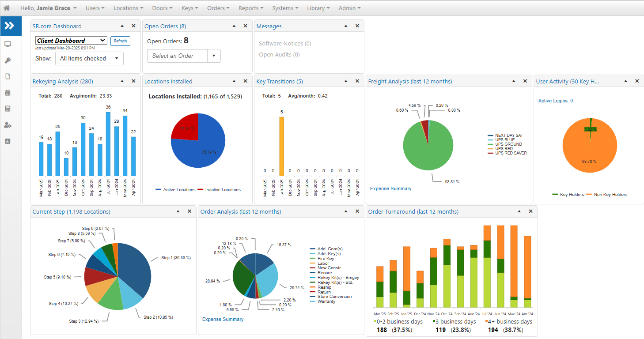
Task: Click the Home icon in the navbar
Action: pos(7,8)
